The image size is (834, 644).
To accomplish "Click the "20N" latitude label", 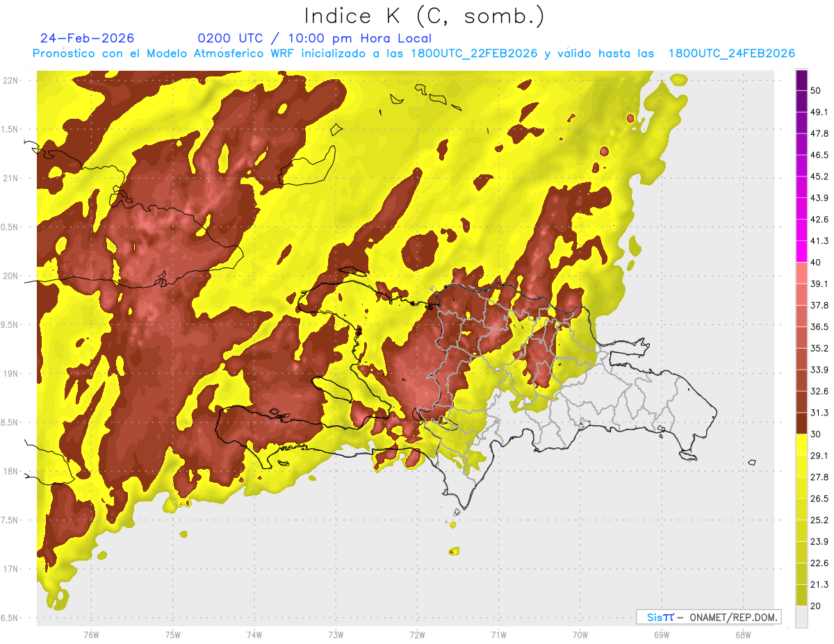I will click(10, 276).
